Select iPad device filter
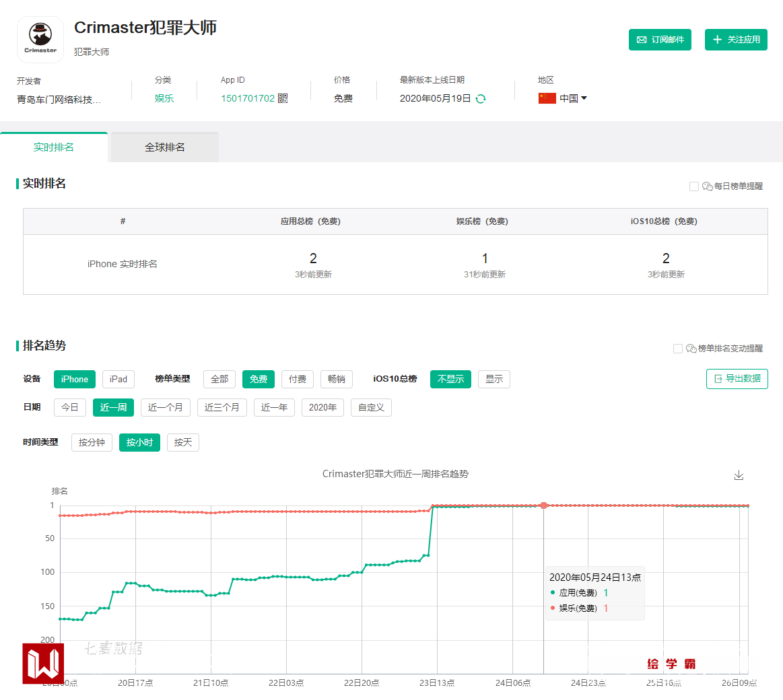Viewport: 783px width, 700px height. [118, 379]
